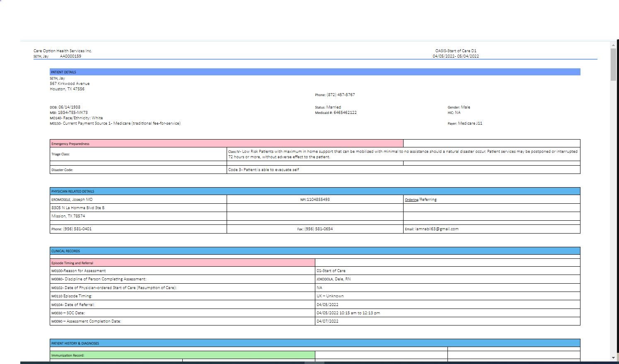The height and width of the screenshot is (364, 619).
Task: Click the physician fax number (956) 581-0654
Action: tap(318, 229)
